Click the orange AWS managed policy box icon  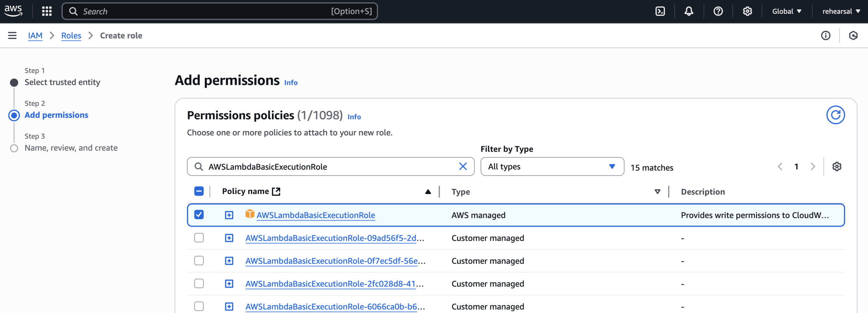click(x=250, y=214)
